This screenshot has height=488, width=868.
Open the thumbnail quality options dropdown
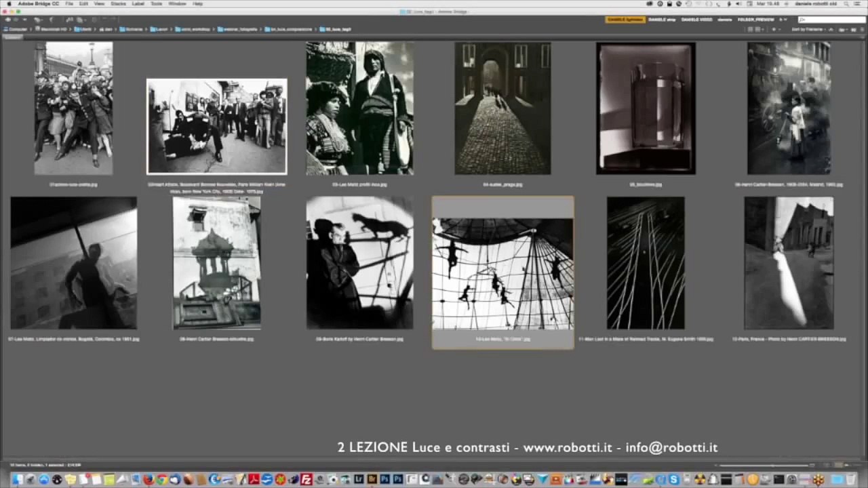coord(759,29)
